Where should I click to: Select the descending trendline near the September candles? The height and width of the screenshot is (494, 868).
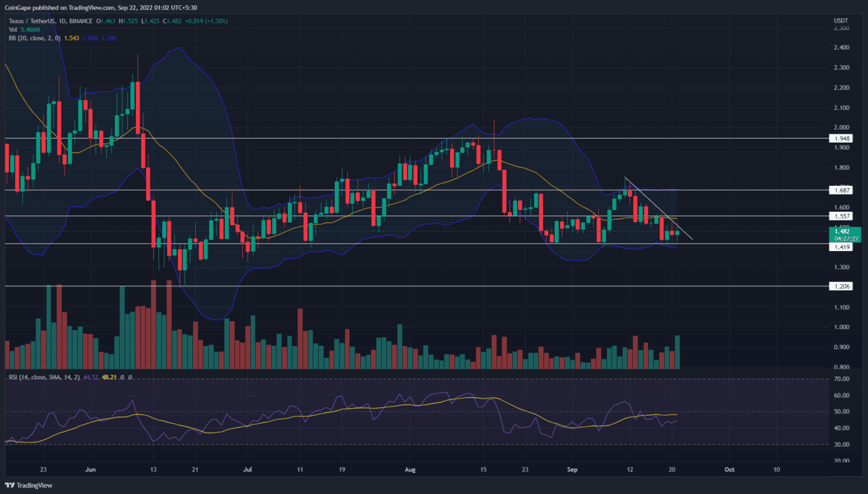click(x=659, y=209)
